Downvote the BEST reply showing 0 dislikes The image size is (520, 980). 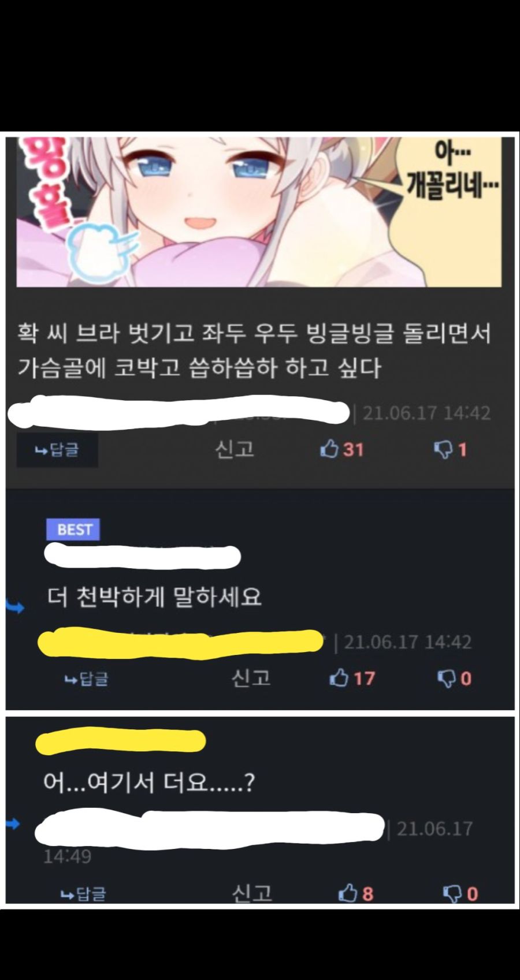[455, 678]
